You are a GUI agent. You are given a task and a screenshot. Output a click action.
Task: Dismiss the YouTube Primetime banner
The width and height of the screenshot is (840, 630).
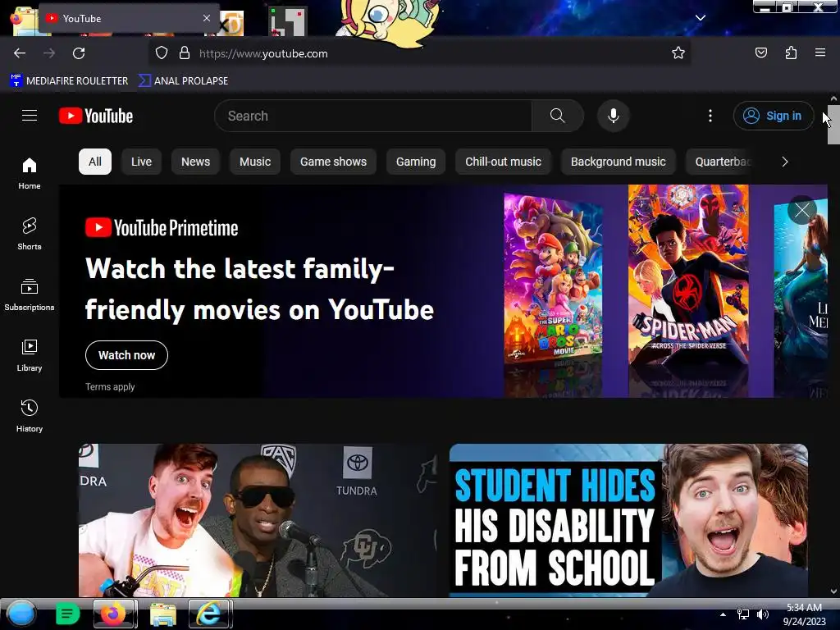click(x=802, y=210)
